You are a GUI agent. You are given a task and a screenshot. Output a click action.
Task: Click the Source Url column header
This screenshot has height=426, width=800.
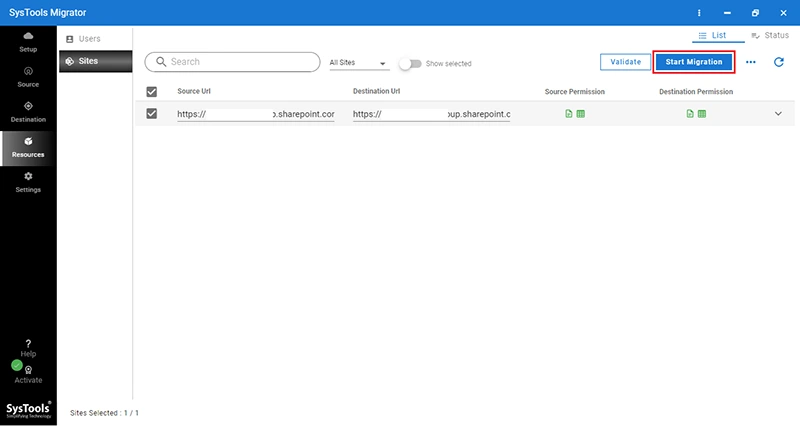194,91
